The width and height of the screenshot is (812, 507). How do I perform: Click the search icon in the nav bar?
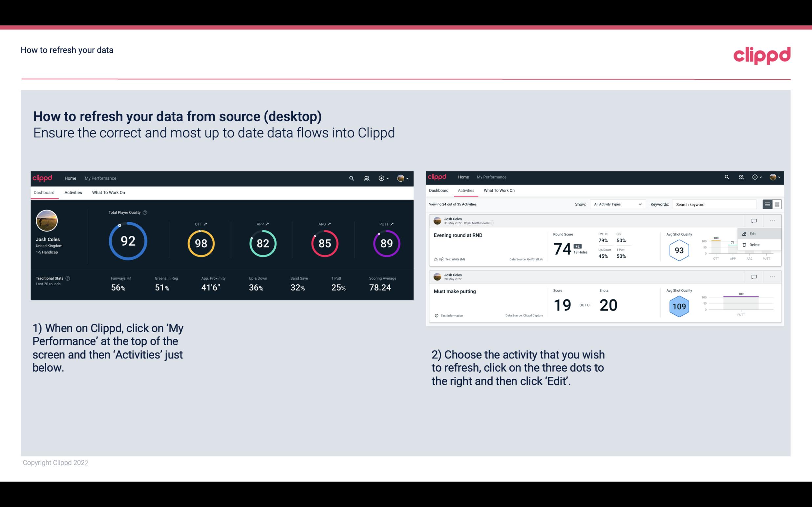(x=351, y=178)
